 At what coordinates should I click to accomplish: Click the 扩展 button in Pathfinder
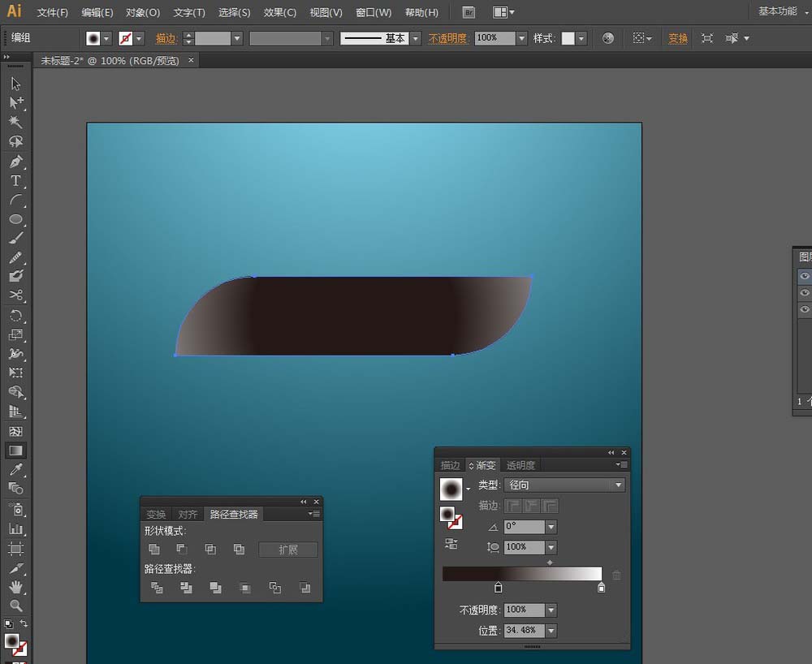[288, 550]
